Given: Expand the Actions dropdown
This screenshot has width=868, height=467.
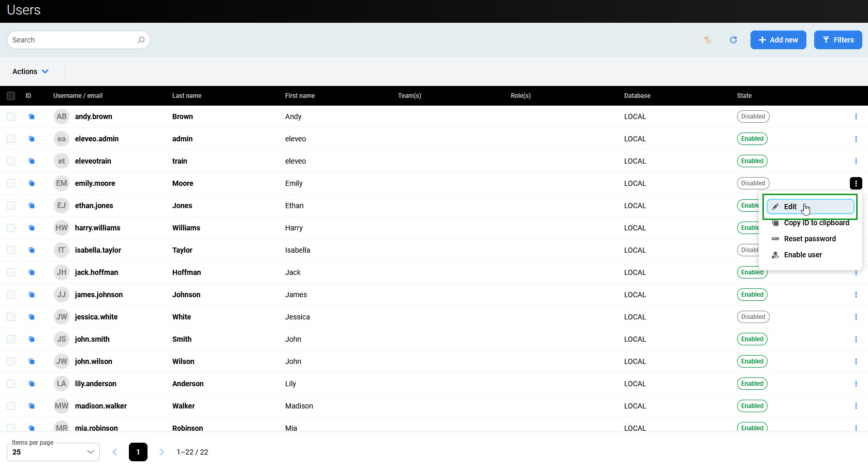Looking at the screenshot, I should coord(31,71).
